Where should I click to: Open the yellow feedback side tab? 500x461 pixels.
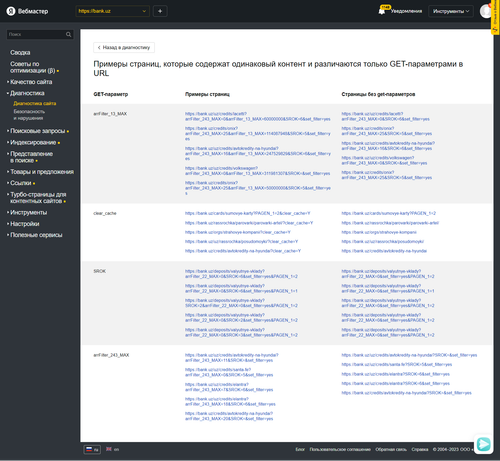point(495,17)
